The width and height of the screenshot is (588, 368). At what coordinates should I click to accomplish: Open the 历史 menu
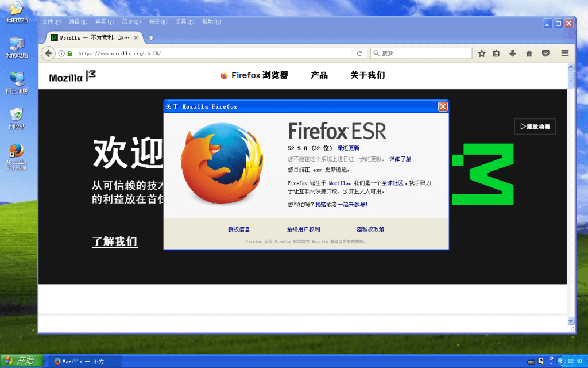131,22
